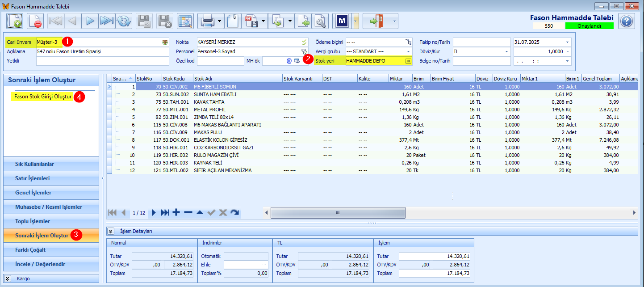Open the Muhasebe / Resmi İşlemler panel

51,207
